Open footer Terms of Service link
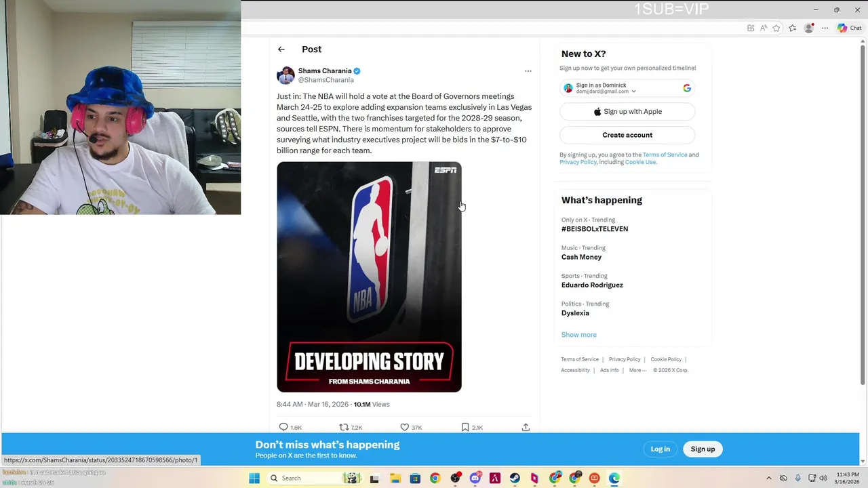868x488 pixels. click(580, 359)
